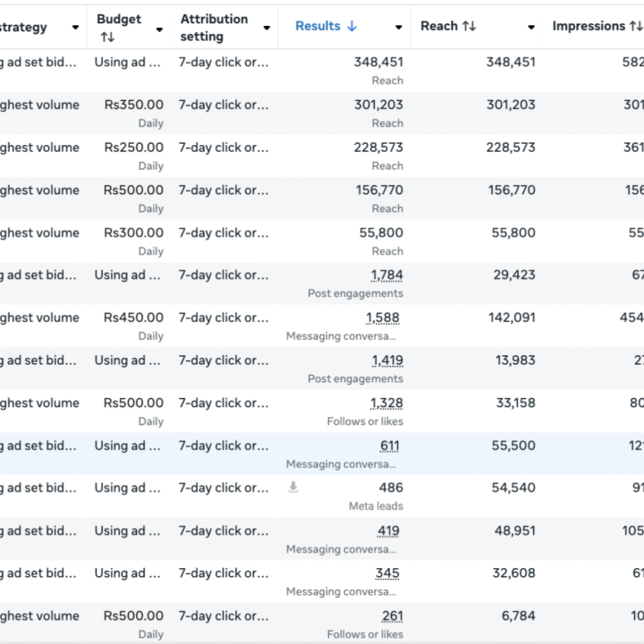Viewport: 644px width, 644px height.
Task: Click the 1,328 follows or likes result
Action: [386, 403]
